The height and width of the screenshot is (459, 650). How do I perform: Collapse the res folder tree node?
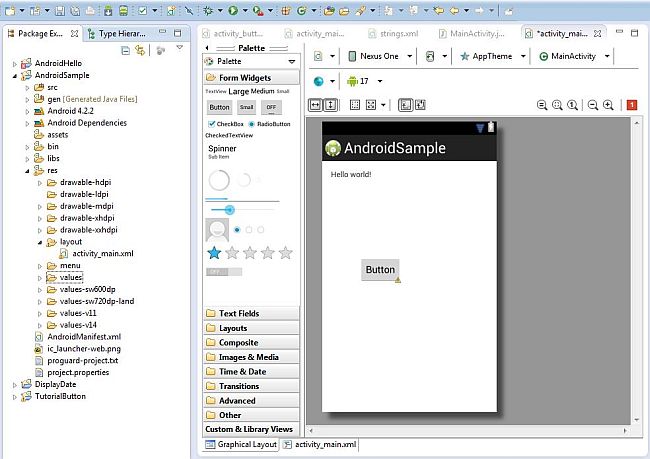point(27,171)
